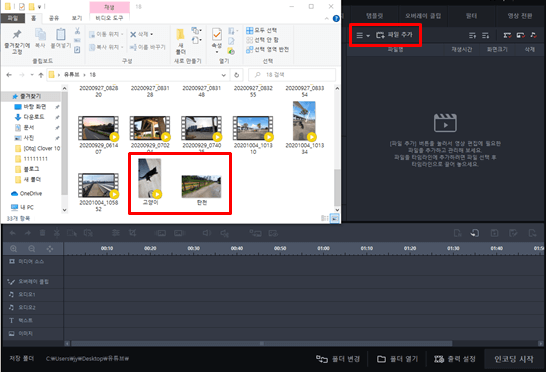Open the 파일 menu in File Explorer

coord(13,18)
